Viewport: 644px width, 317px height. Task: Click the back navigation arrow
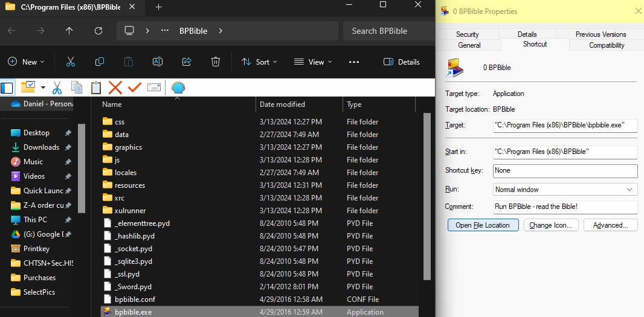coord(11,31)
